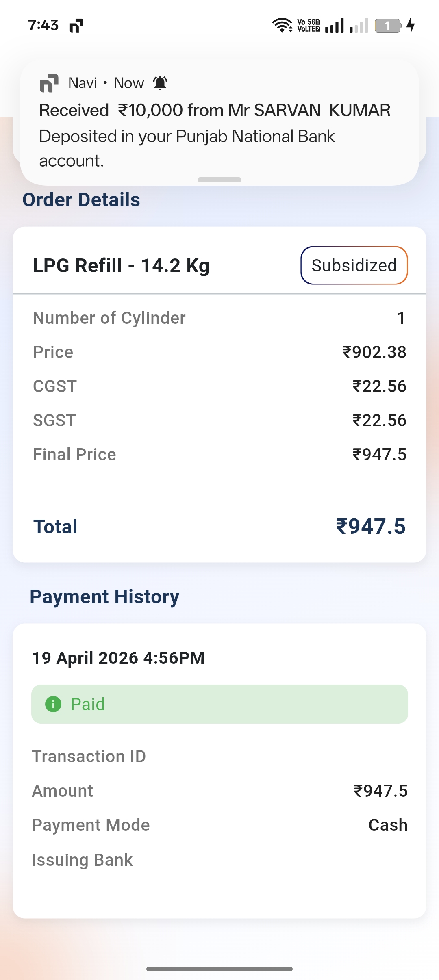This screenshot has width=439, height=980.
Task: Tap the Navi icon in status bar
Action: 76,26
